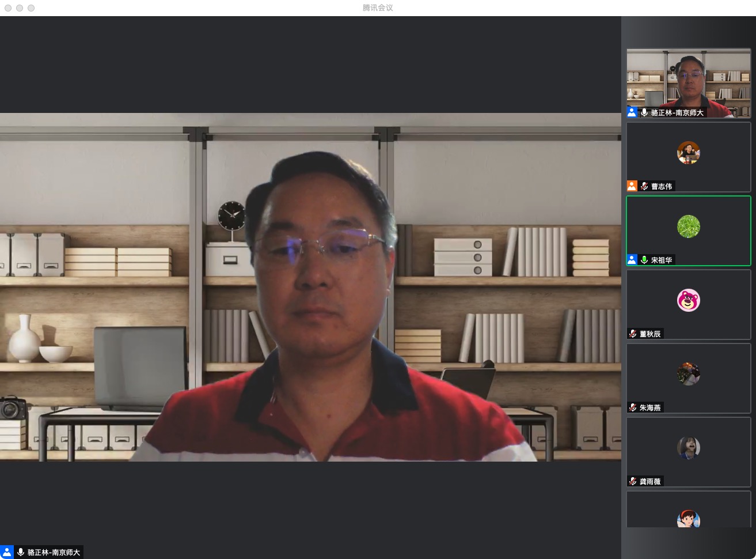The height and width of the screenshot is (559, 756).
Task: Click the 骆正林-南京师大 name label under main video
Action: 54,552
